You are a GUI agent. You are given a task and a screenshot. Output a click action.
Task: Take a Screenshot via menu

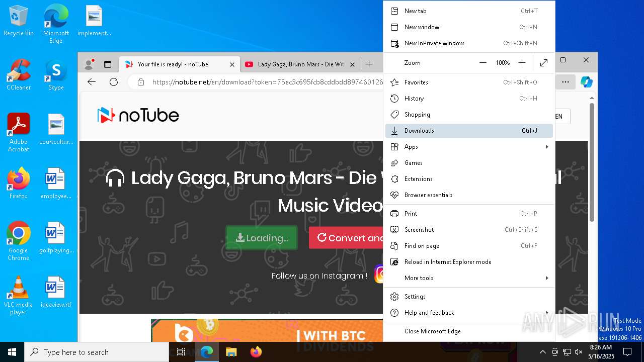point(469,230)
